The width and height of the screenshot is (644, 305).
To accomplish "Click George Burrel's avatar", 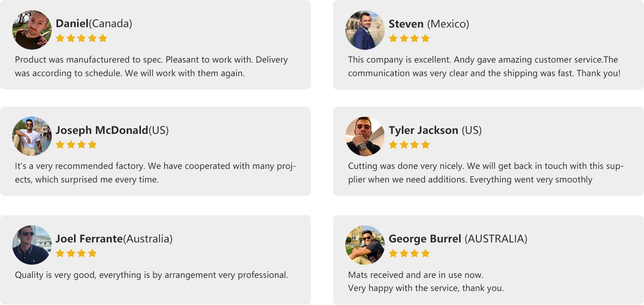I will click(x=365, y=245).
